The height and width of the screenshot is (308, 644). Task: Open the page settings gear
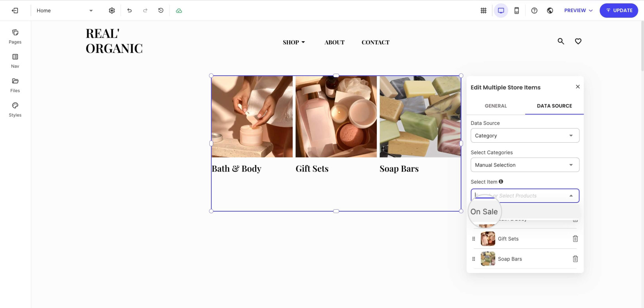coord(112,11)
